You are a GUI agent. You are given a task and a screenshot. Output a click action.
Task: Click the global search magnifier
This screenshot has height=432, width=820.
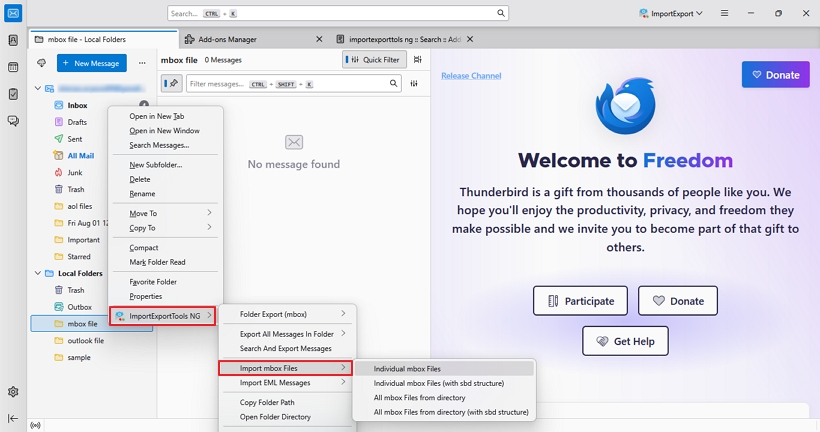click(x=500, y=13)
